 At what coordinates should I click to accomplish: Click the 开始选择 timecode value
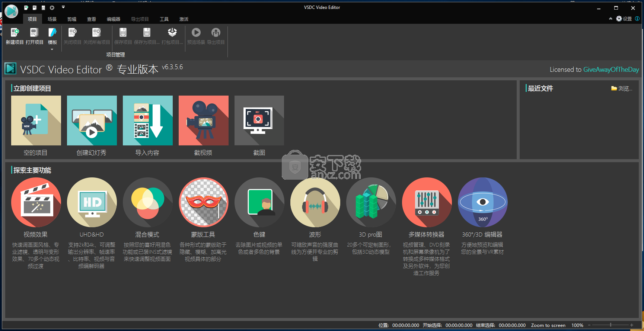[x=459, y=325]
